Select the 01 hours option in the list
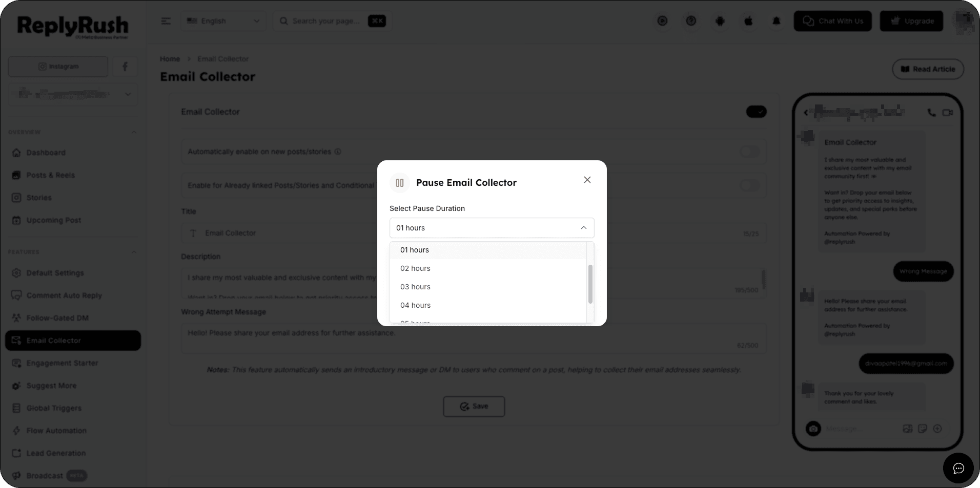The image size is (980, 488). 488,250
